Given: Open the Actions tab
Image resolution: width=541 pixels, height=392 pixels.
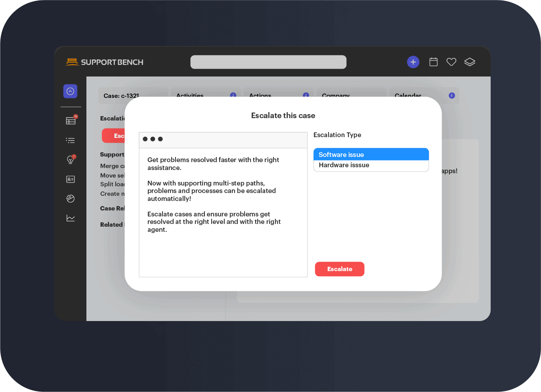Looking at the screenshot, I should 260,96.
